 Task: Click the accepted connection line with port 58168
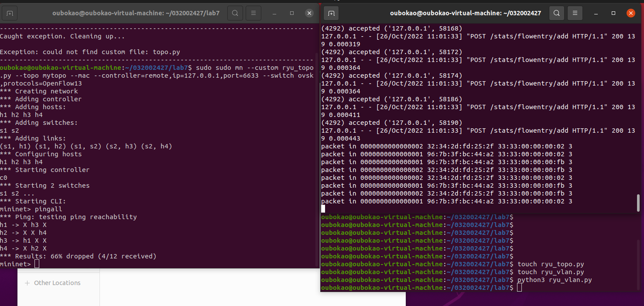(x=391, y=28)
